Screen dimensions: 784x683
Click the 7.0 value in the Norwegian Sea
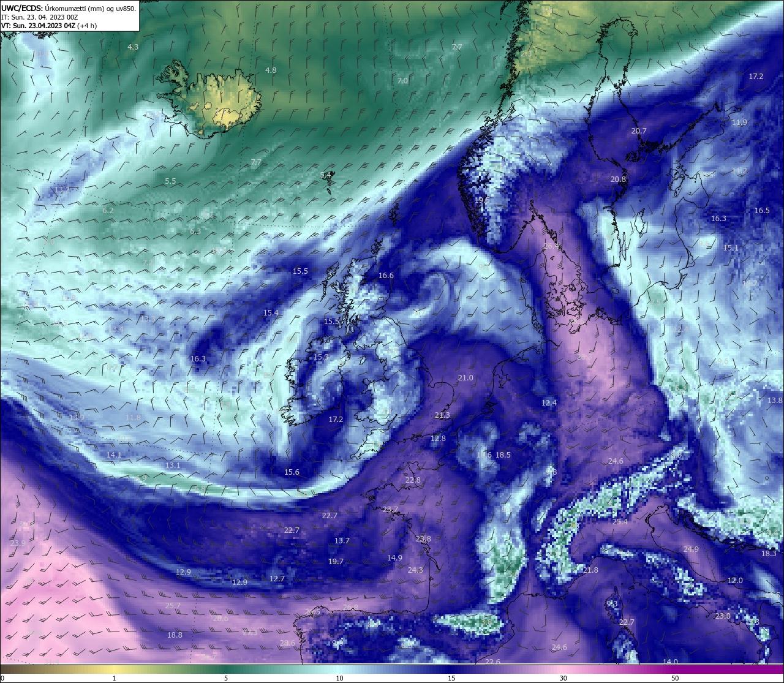click(x=402, y=81)
